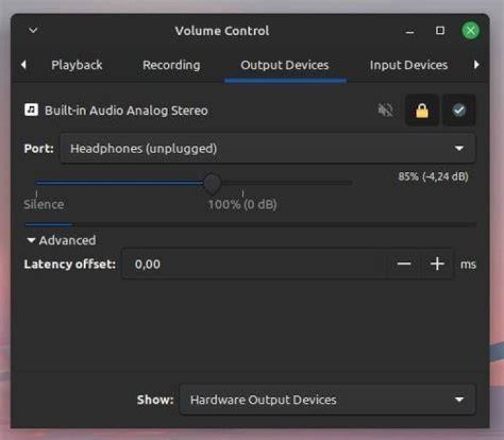Click the 100% (0 dB) mark on slider
Image resolution: width=504 pixels, height=440 pixels.
point(243,204)
